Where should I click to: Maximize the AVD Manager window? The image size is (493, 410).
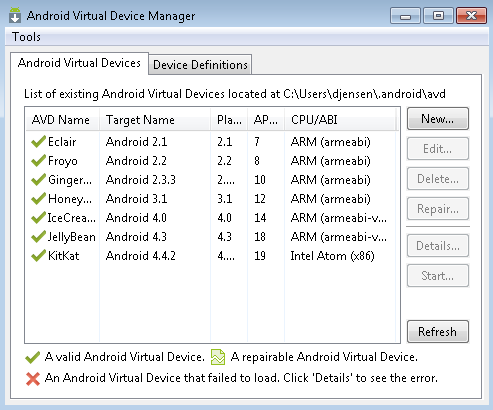[x=438, y=16]
